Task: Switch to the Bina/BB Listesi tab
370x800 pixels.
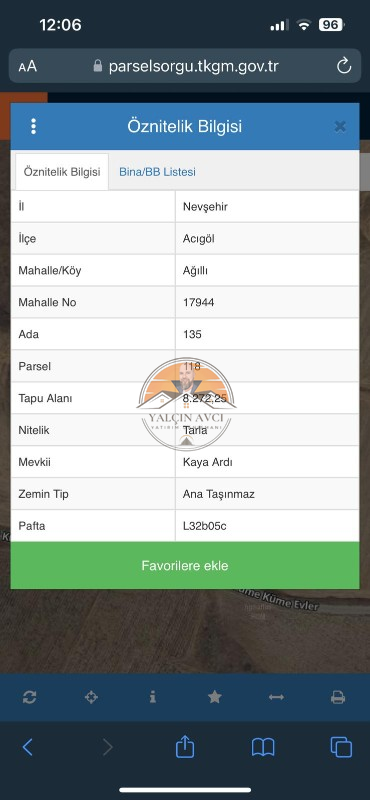Action: pyautogui.click(x=157, y=172)
